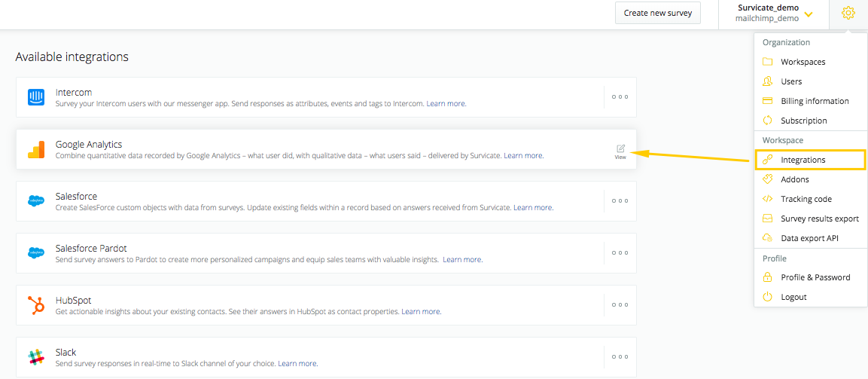Click the Tracking code brackets icon

[767, 198]
